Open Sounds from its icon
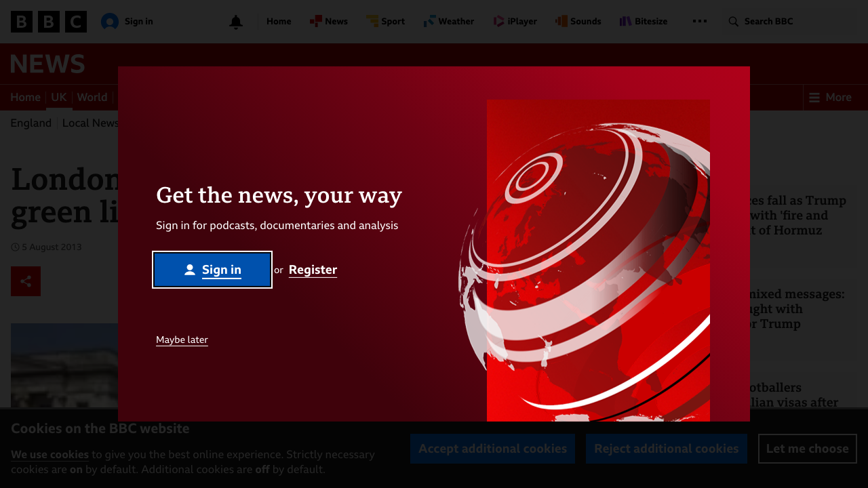868x488 pixels. pos(559,21)
